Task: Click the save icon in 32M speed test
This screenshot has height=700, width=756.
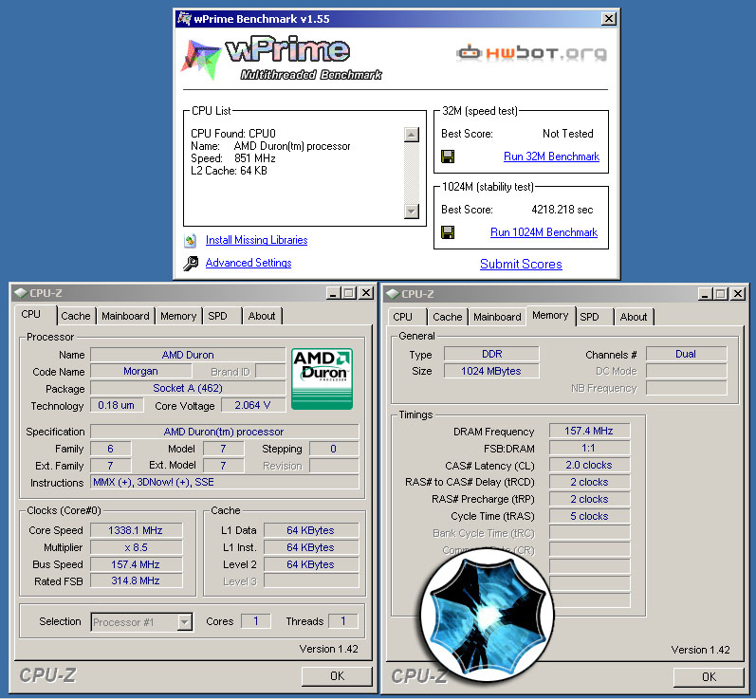Action: coord(448,157)
